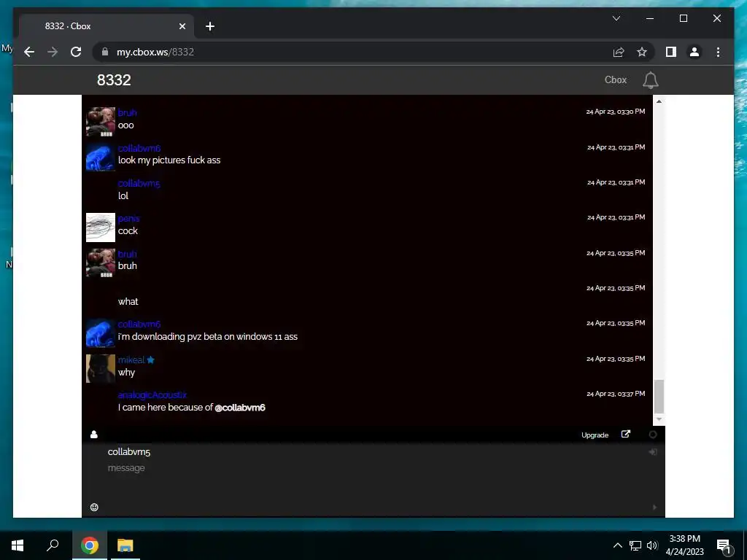Viewport: 747px width, 560px height.
Task: Click the chat scrollbar down arrow
Action: [659, 419]
